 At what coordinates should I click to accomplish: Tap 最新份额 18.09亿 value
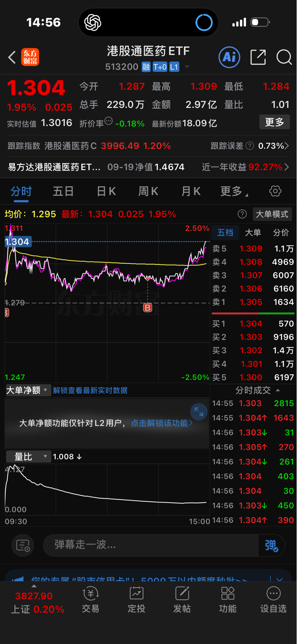pos(199,123)
